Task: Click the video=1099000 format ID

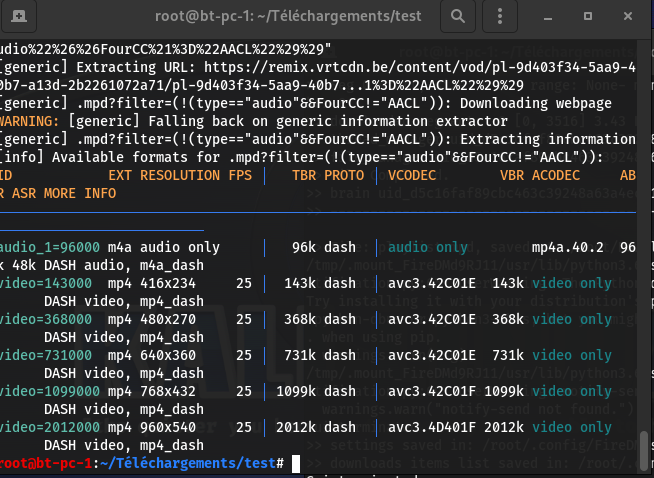Action: click(x=50, y=391)
